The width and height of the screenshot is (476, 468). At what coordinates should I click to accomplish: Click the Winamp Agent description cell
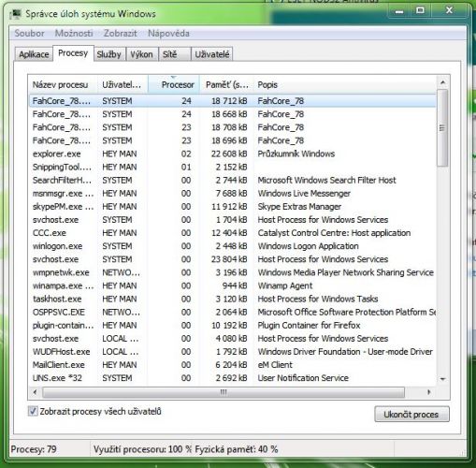coord(285,285)
